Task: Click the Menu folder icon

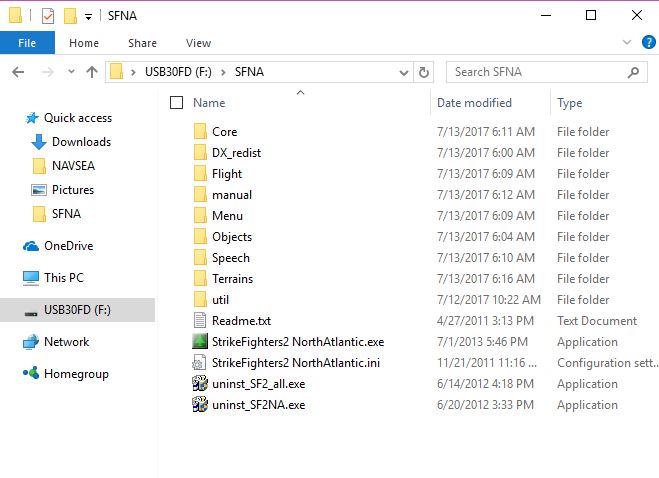Action: pyautogui.click(x=200, y=215)
